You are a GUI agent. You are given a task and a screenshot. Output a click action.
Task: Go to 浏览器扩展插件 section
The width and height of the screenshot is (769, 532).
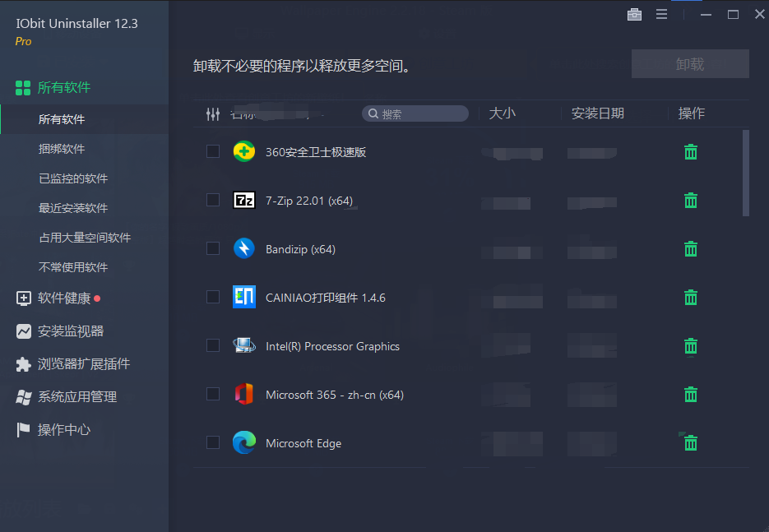(85, 364)
